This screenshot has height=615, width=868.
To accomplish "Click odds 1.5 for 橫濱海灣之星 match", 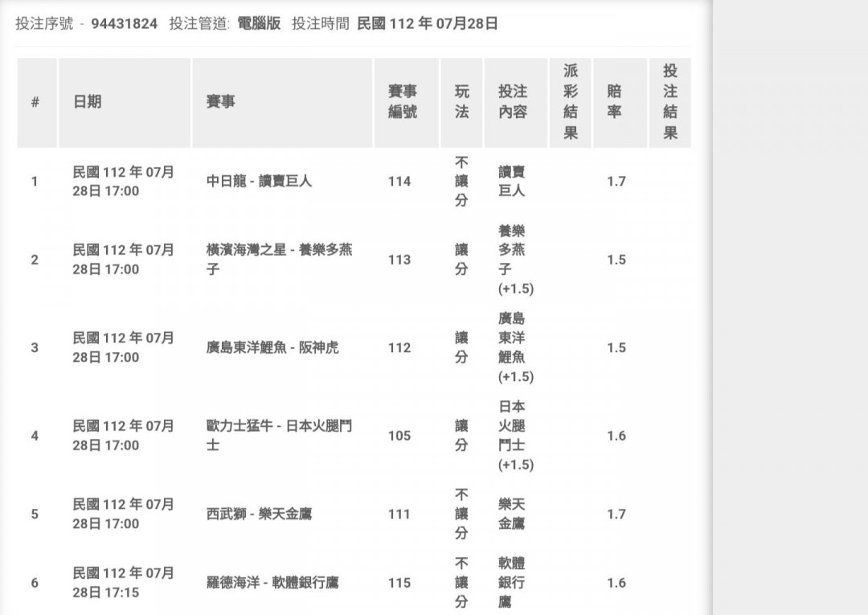I will (616, 260).
